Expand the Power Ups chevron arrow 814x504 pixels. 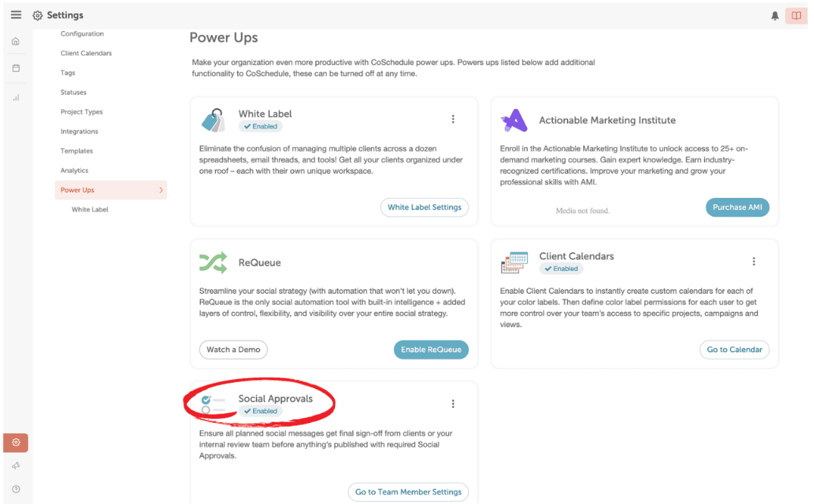161,190
